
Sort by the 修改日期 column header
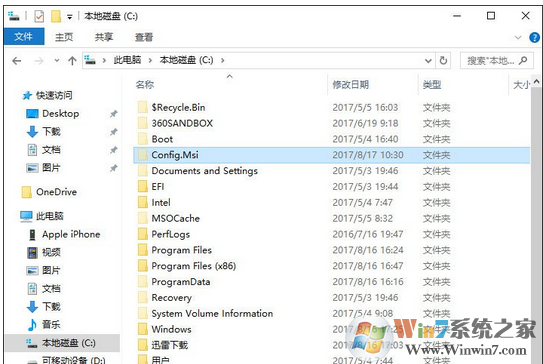pyautogui.click(x=350, y=85)
